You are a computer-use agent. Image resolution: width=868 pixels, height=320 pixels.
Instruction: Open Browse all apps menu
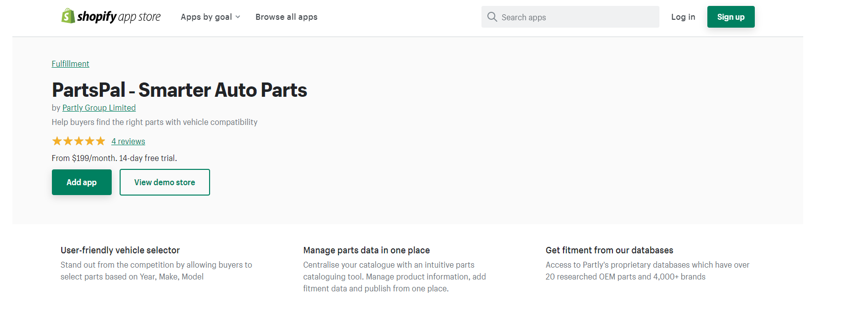[286, 17]
